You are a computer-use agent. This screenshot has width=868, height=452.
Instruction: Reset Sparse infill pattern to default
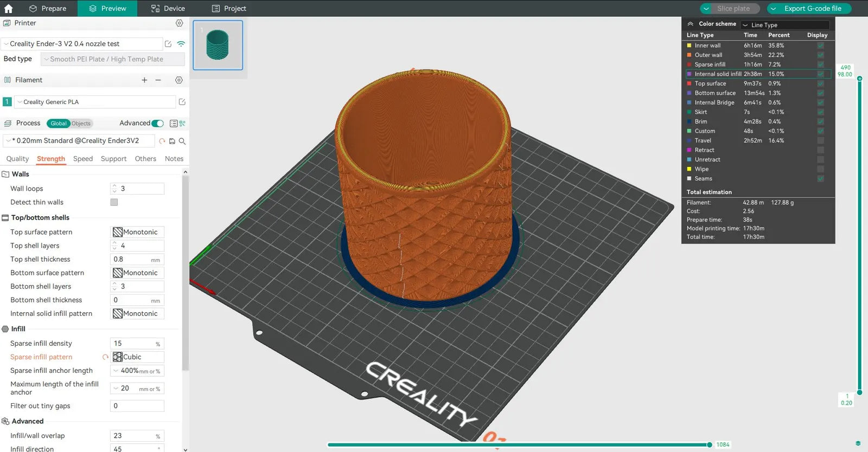click(x=105, y=357)
